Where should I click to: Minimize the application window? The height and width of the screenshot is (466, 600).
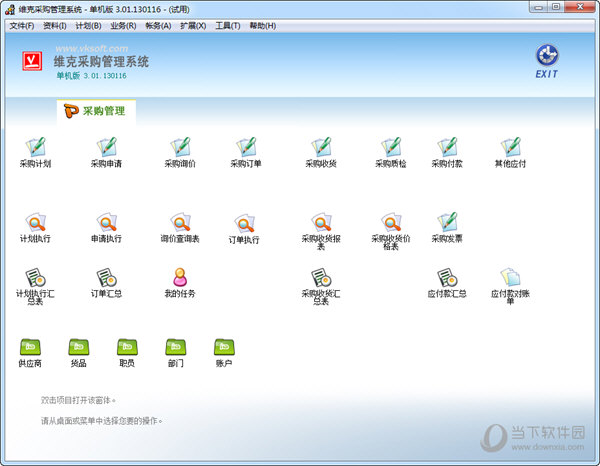pyautogui.click(x=538, y=7)
